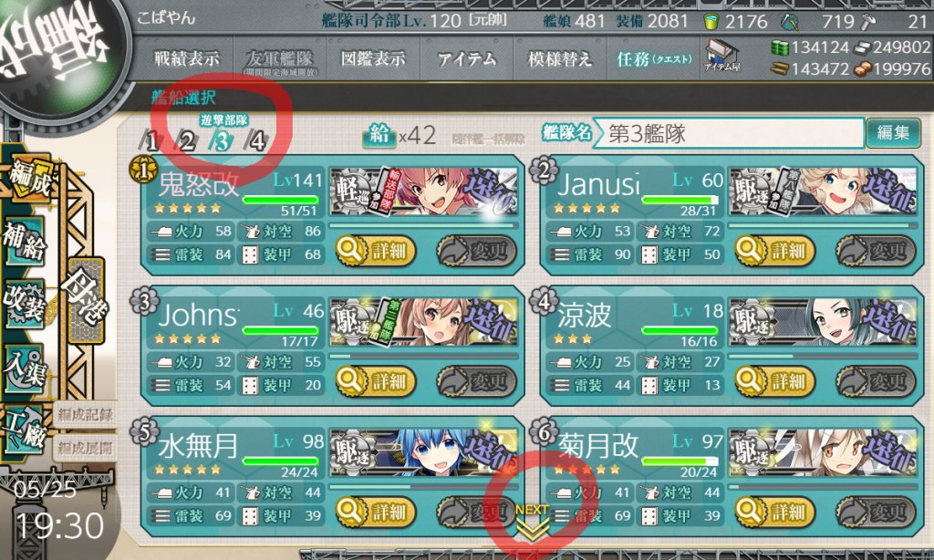The height and width of the screenshot is (560, 934).
Task: Click 水無月's green HP bar
Action: coord(281,461)
